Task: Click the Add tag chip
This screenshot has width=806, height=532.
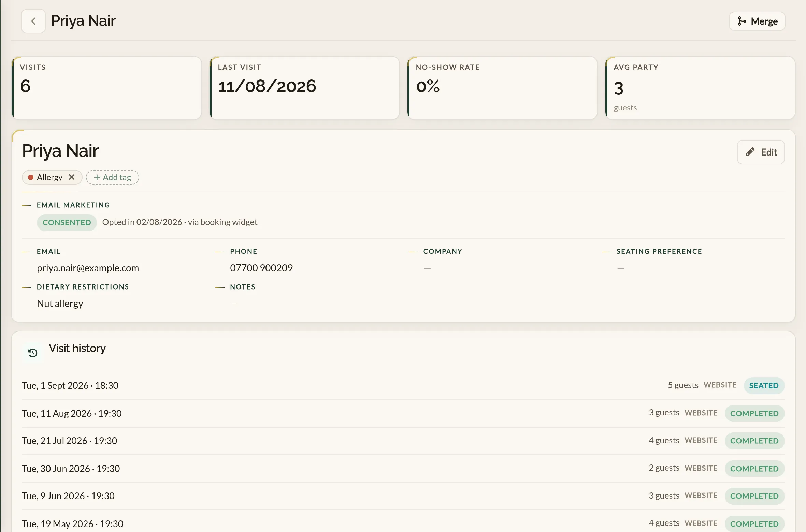Action: pyautogui.click(x=112, y=177)
